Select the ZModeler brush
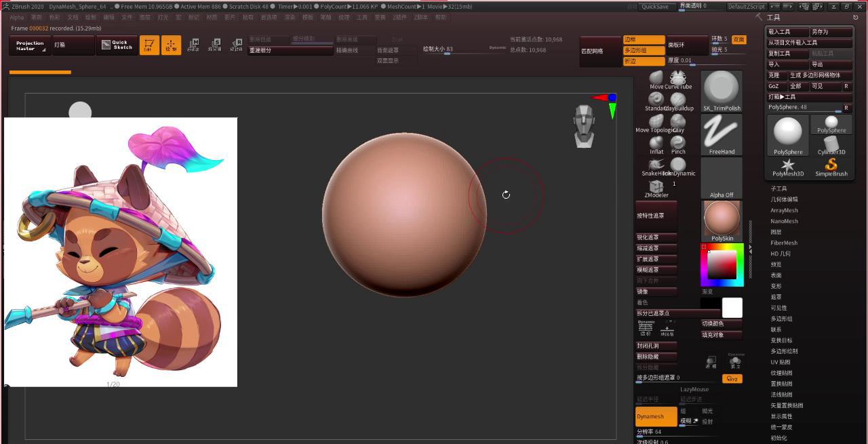The image size is (868, 444). click(656, 188)
